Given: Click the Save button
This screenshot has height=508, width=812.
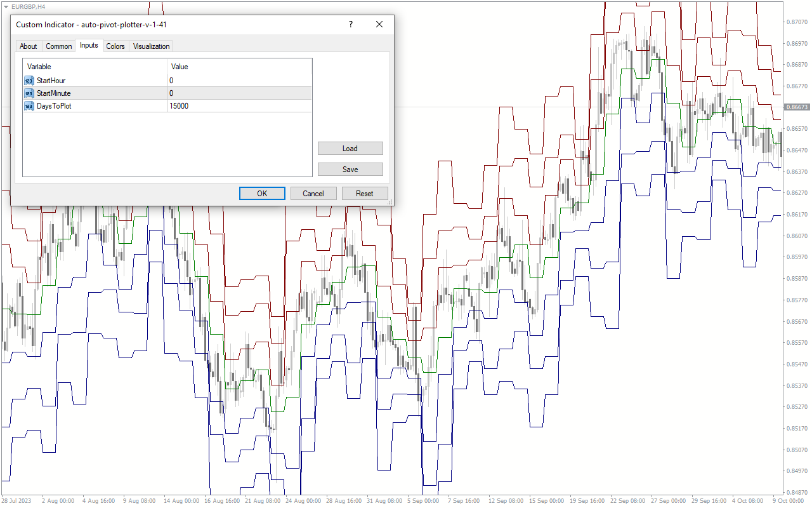Looking at the screenshot, I should (x=350, y=170).
